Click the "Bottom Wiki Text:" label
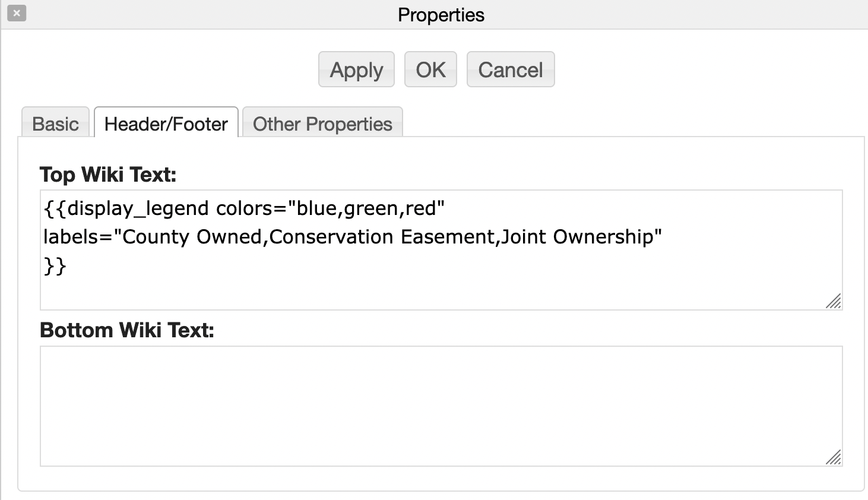Viewport: 868px width, 500px height. click(127, 330)
